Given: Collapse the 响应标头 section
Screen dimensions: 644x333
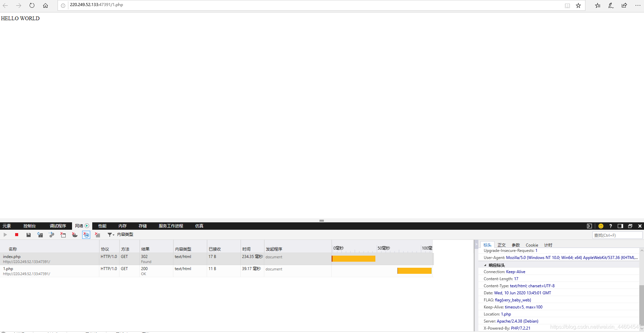Looking at the screenshot, I should click(485, 265).
